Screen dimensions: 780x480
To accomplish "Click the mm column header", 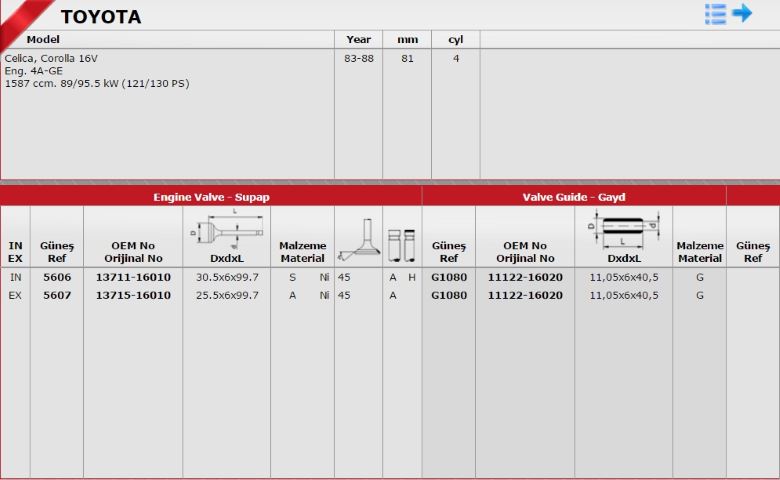I will [x=407, y=40].
